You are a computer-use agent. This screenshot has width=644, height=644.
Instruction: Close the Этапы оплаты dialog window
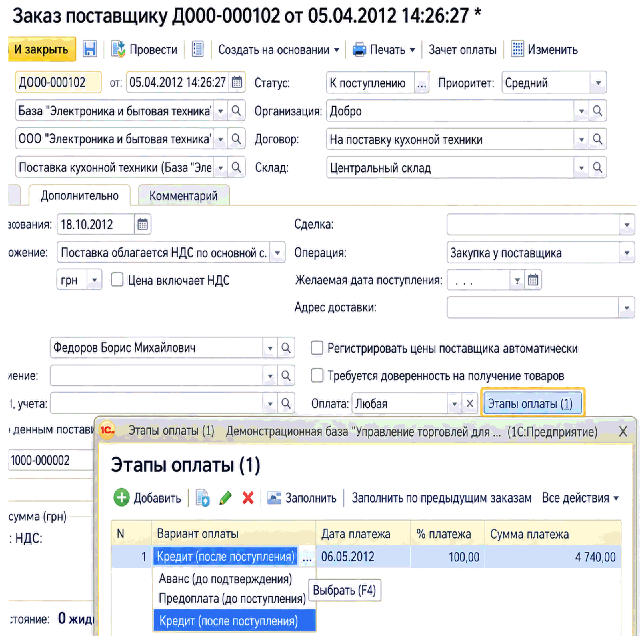tap(623, 431)
